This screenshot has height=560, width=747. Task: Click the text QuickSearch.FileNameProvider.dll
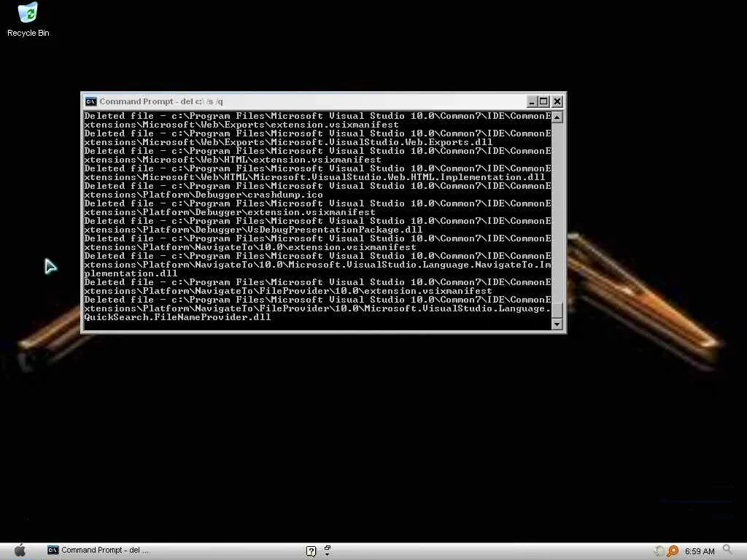(x=177, y=317)
